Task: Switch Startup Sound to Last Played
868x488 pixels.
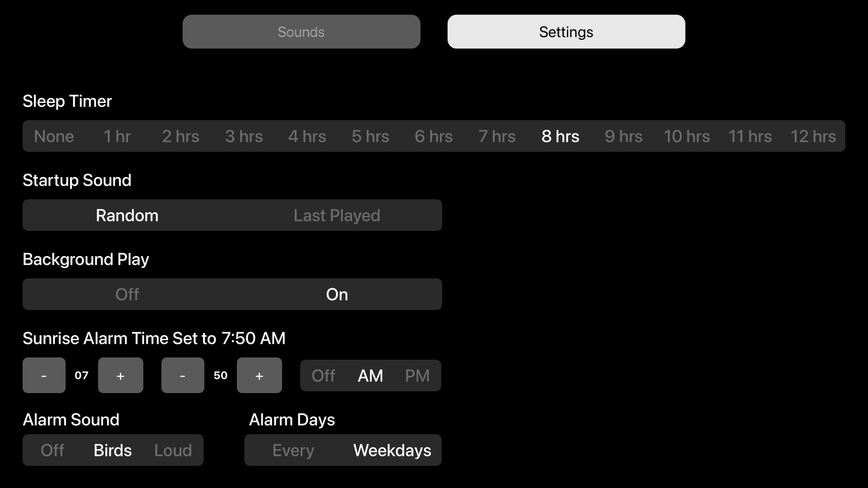Action: pos(337,215)
